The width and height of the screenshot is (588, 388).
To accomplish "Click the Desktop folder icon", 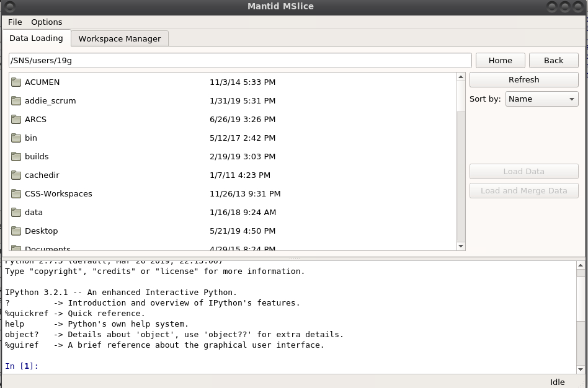I will coord(16,231).
